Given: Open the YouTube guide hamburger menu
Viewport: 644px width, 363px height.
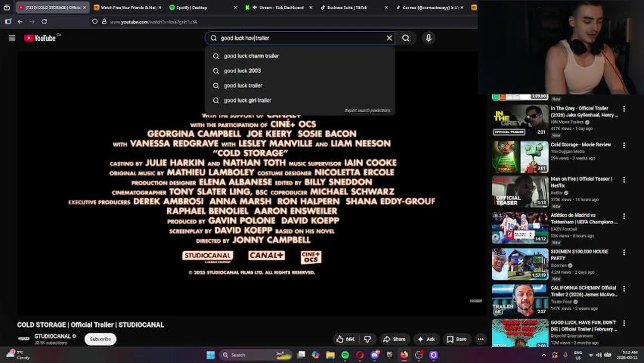Looking at the screenshot, I should coord(12,38).
